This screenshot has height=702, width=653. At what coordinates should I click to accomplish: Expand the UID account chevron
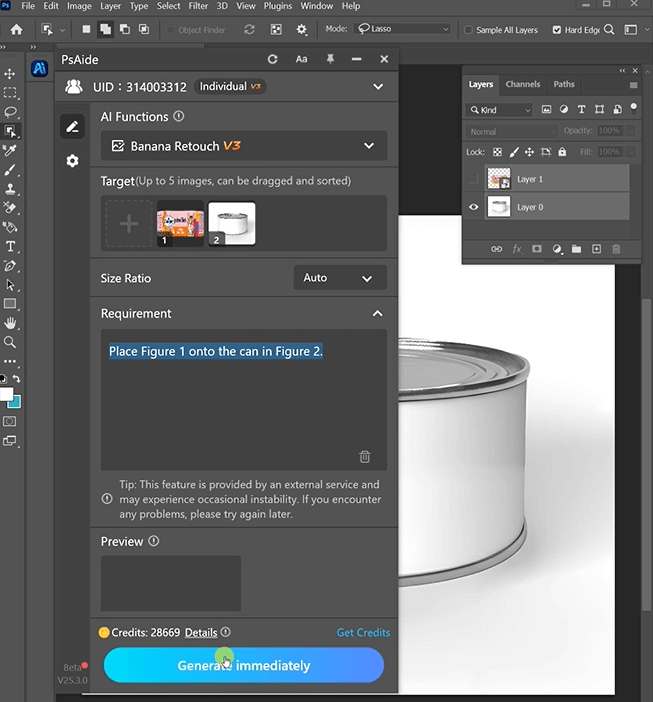[x=378, y=86]
